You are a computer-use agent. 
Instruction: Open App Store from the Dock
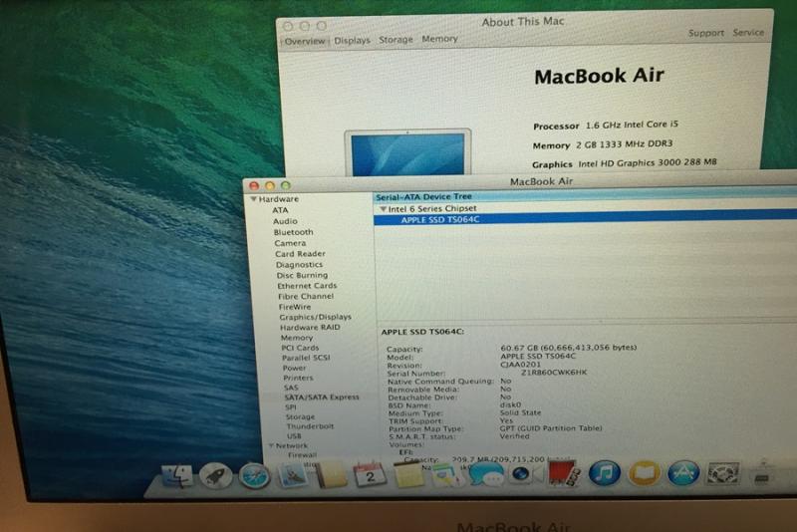pyautogui.click(x=683, y=472)
